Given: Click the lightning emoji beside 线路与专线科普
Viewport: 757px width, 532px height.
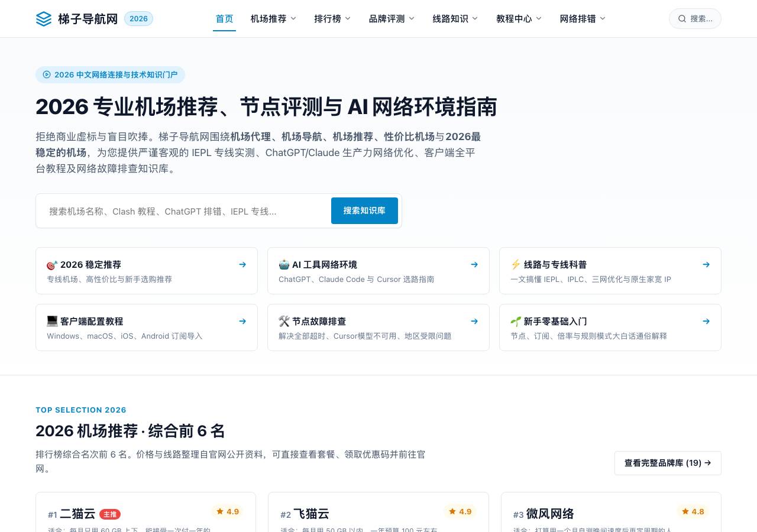Looking at the screenshot, I should (516, 265).
